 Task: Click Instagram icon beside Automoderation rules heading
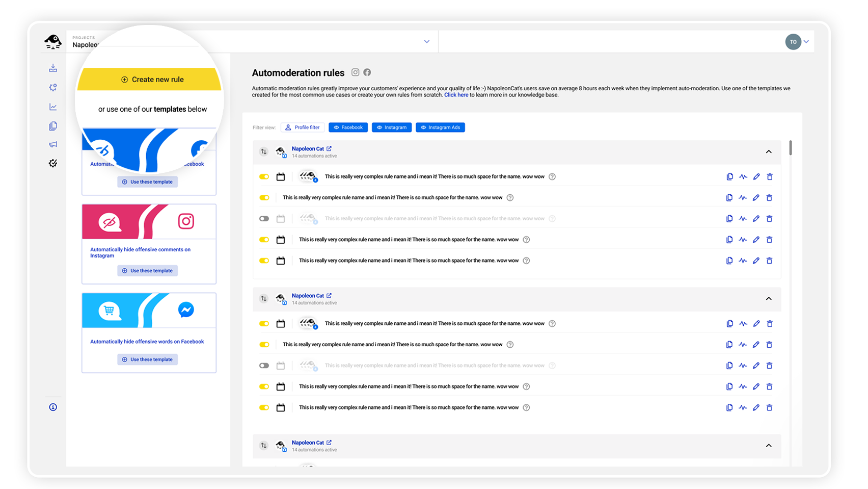tap(355, 72)
